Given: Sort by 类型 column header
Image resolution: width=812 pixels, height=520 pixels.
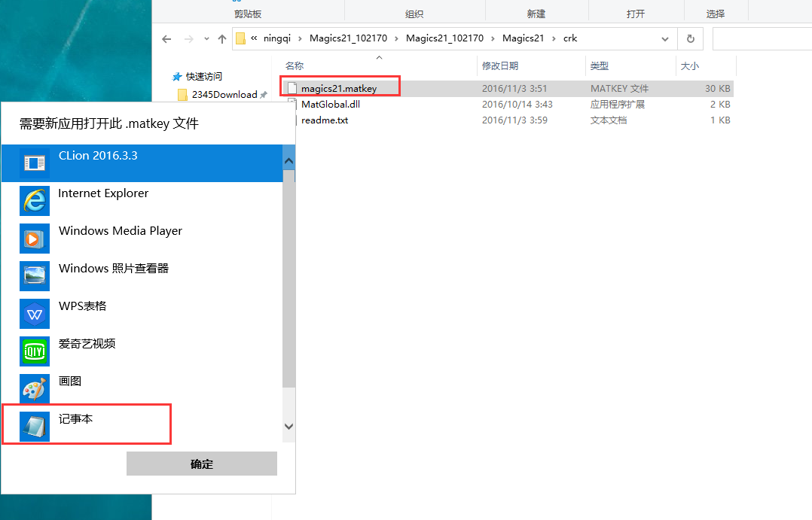Looking at the screenshot, I should [x=599, y=65].
